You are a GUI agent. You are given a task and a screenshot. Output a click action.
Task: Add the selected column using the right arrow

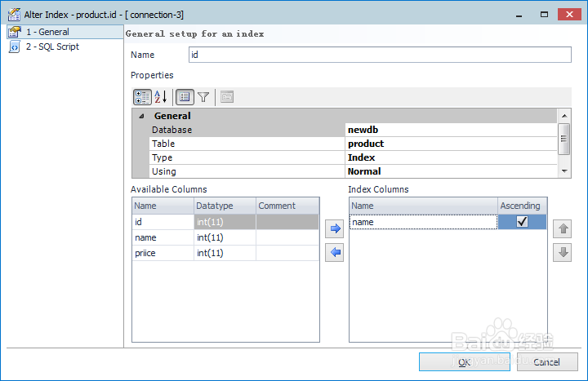pos(334,229)
